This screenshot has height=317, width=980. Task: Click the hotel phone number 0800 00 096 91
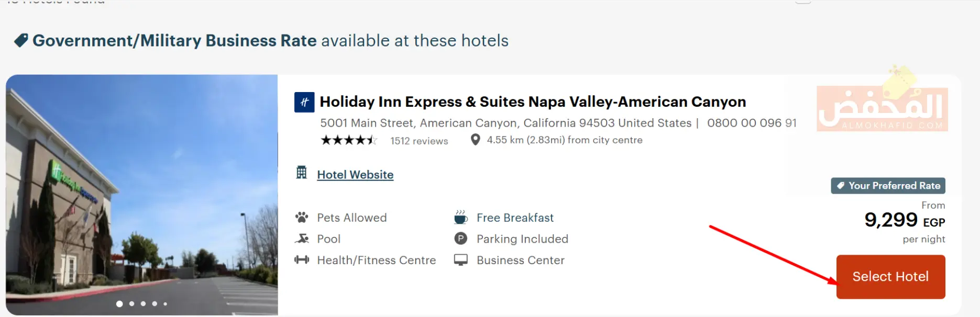pos(752,123)
